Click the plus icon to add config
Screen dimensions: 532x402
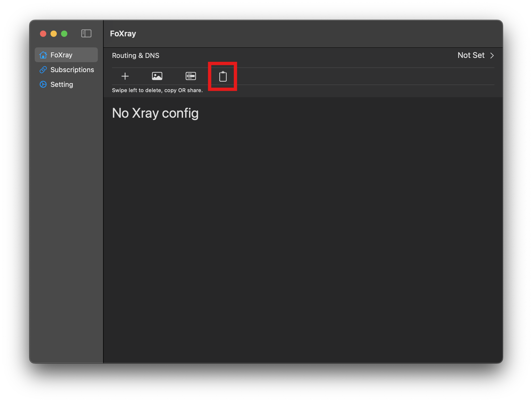click(125, 76)
